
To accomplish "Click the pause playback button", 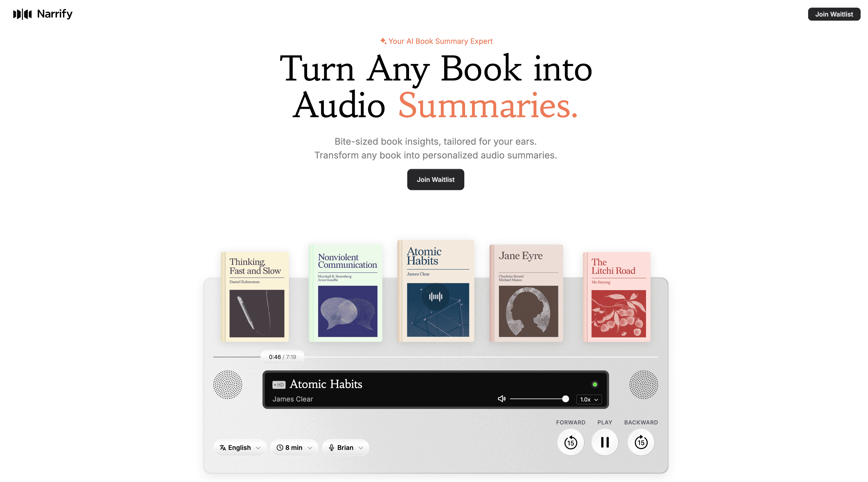I will pyautogui.click(x=605, y=442).
